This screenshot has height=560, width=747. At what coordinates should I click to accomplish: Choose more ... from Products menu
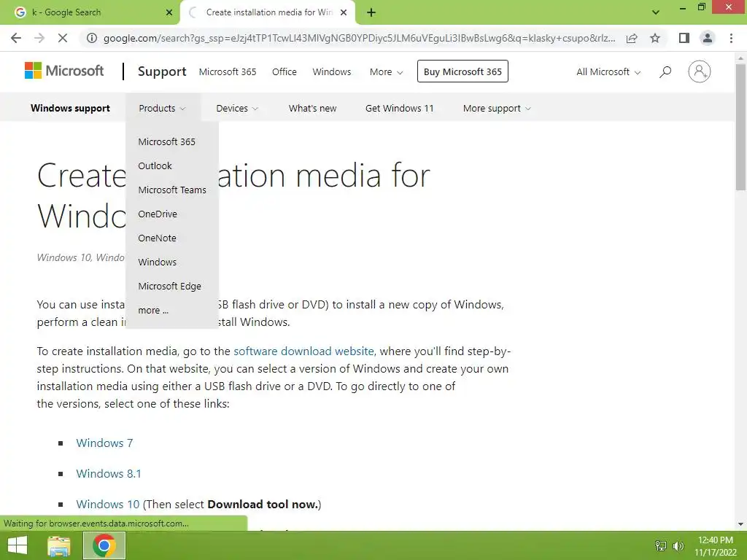(153, 310)
